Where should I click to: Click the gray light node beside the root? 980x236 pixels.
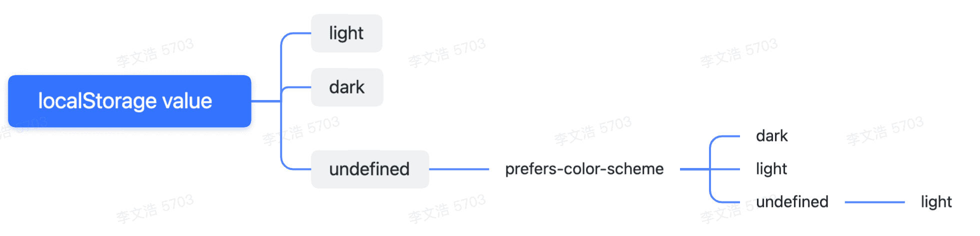[346, 33]
